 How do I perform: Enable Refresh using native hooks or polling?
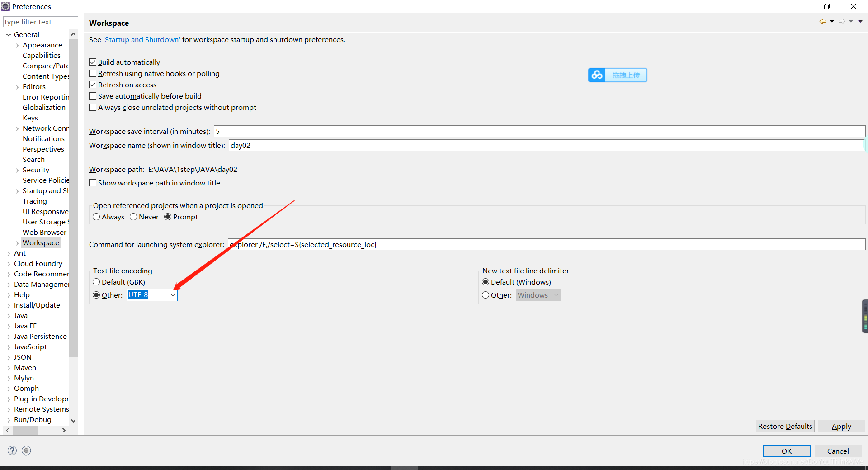[93, 73]
